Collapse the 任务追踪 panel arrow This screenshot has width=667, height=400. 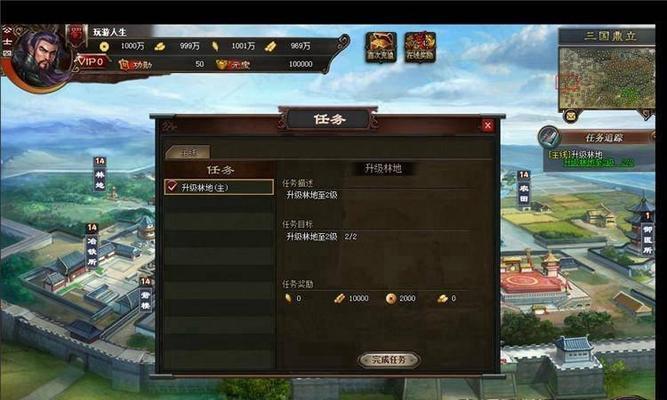651,137
